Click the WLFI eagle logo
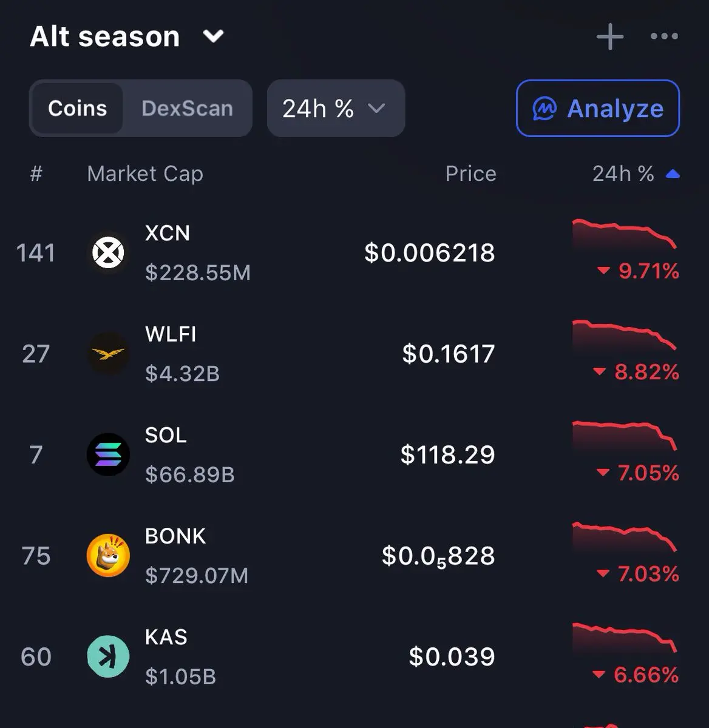 tap(108, 353)
